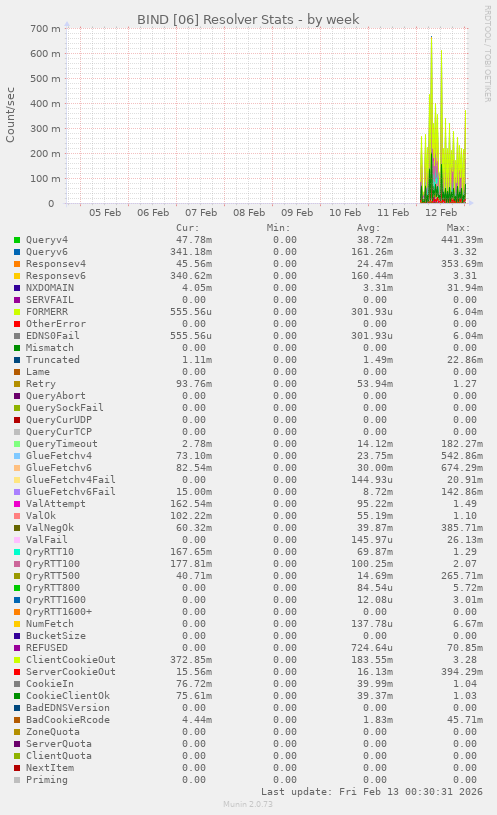This screenshot has height=815, width=497.
Task: Click the Max: column header
Action: pos(459,228)
